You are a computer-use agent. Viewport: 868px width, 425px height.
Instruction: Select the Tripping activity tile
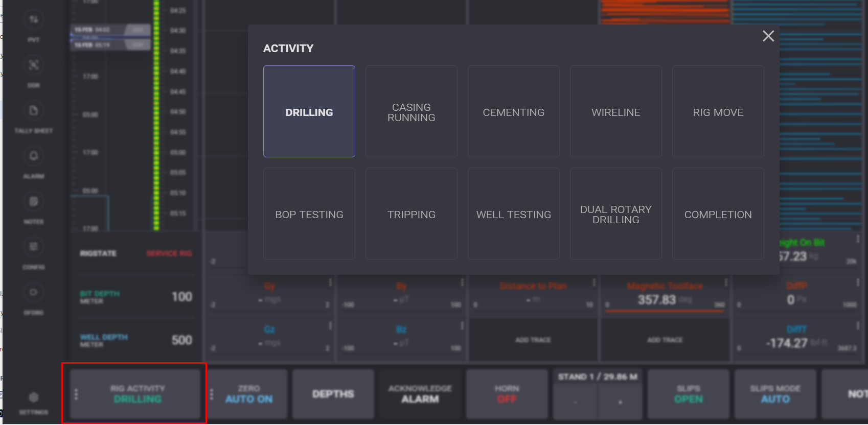(x=412, y=214)
